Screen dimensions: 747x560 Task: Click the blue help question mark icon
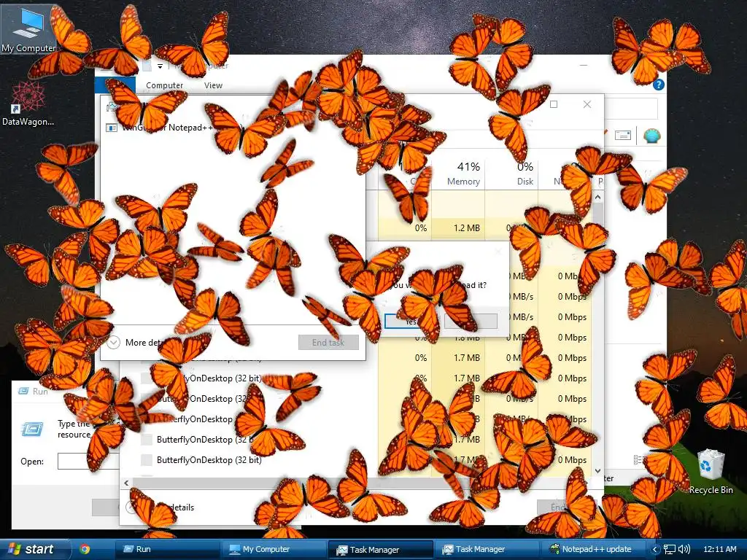pyautogui.click(x=659, y=85)
